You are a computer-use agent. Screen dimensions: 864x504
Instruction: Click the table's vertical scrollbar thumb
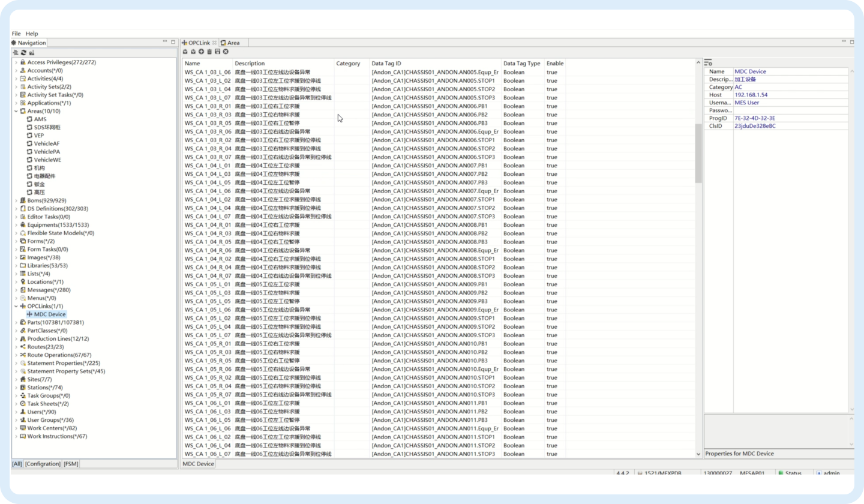pyautogui.click(x=698, y=153)
